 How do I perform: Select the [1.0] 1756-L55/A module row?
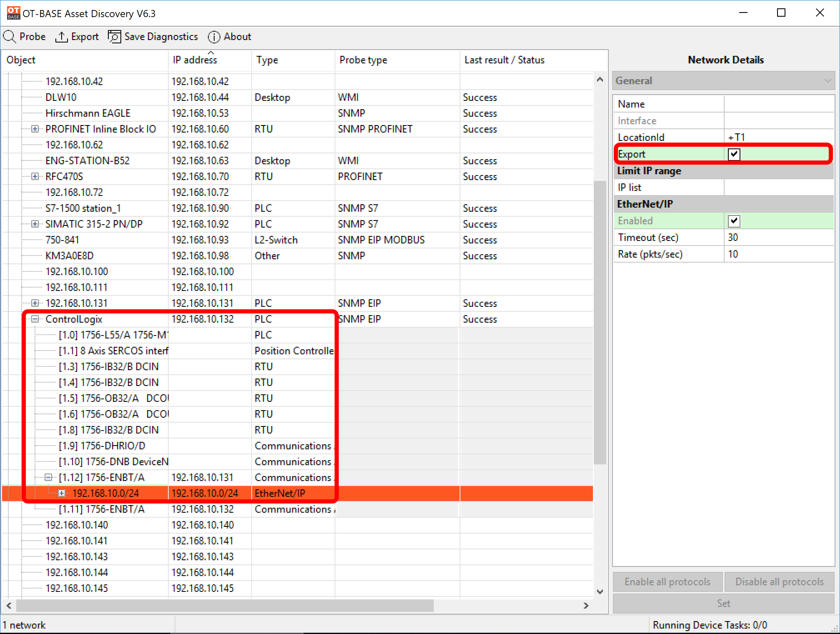point(297,335)
